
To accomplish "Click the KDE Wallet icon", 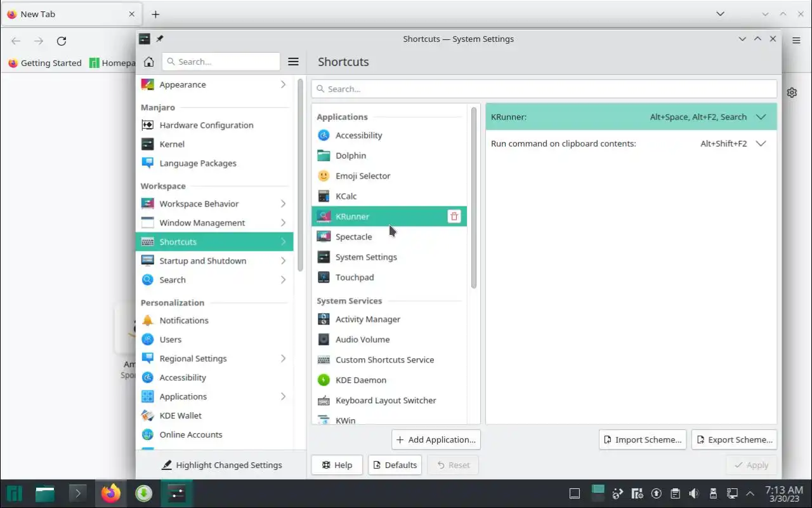I will point(148,416).
